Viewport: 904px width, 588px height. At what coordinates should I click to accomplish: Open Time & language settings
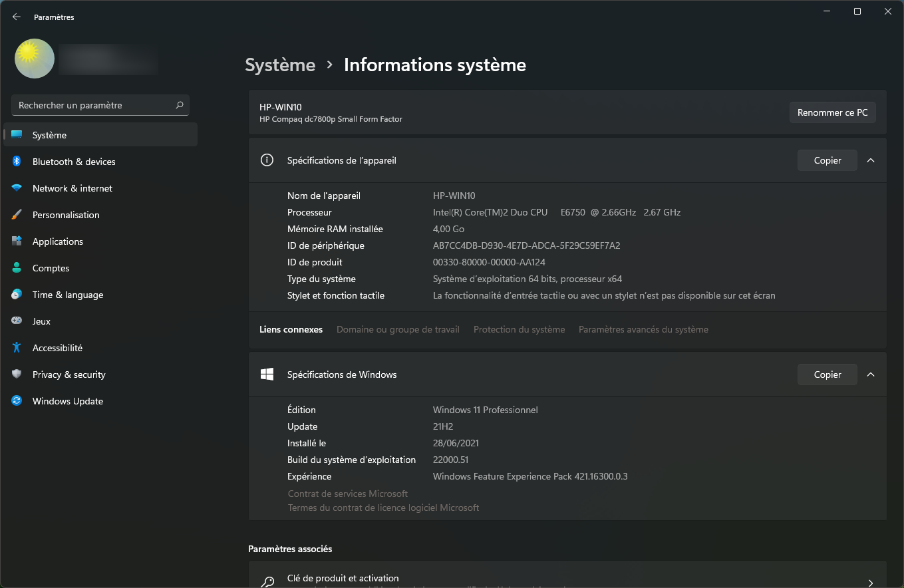[x=68, y=295]
